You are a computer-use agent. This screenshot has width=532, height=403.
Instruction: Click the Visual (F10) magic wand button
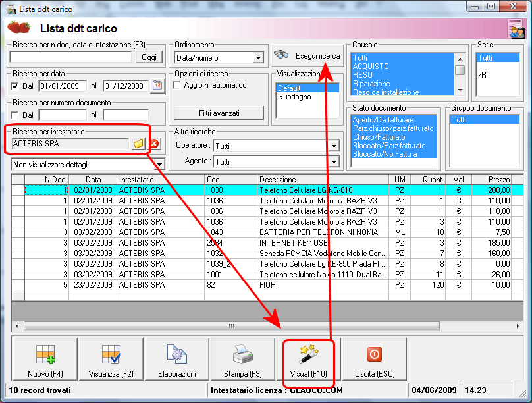[x=308, y=360]
